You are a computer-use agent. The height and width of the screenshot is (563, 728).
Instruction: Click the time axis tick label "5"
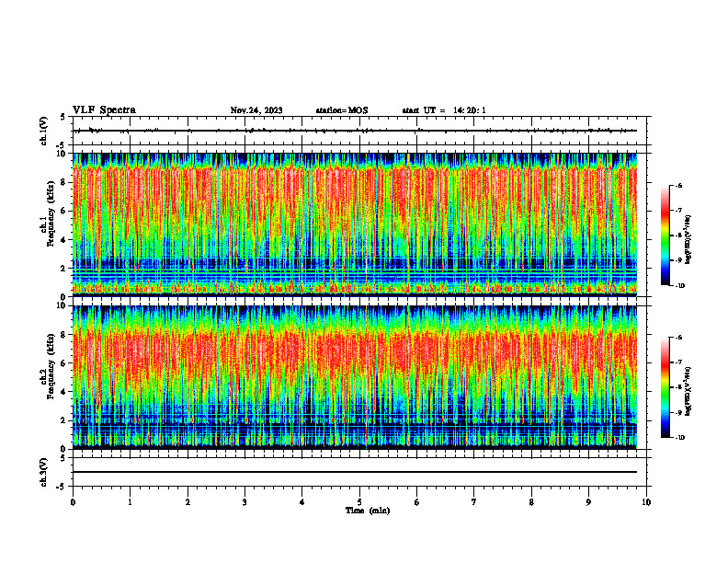coord(359,502)
